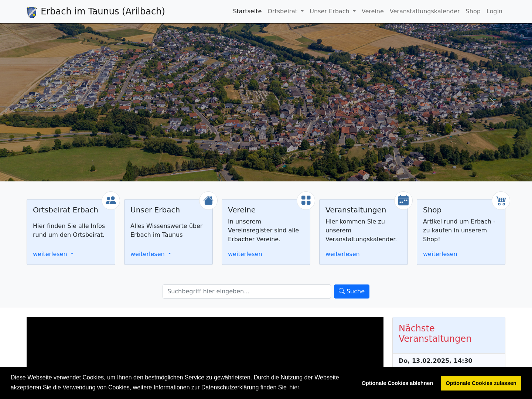This screenshot has height=399, width=532.
Task: Open the Login page
Action: pyautogui.click(x=494, y=11)
